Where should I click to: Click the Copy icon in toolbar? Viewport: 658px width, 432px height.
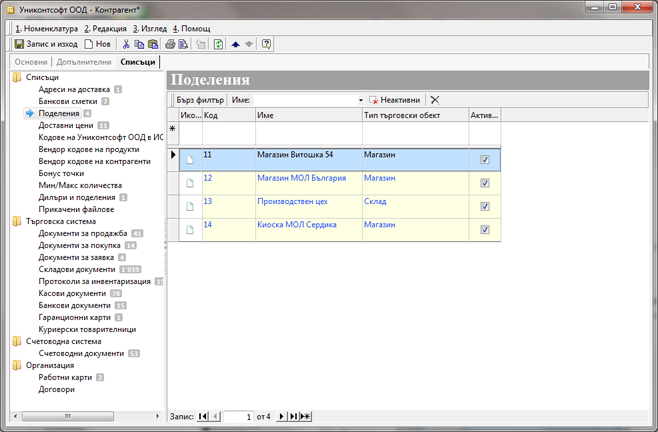pyautogui.click(x=139, y=44)
